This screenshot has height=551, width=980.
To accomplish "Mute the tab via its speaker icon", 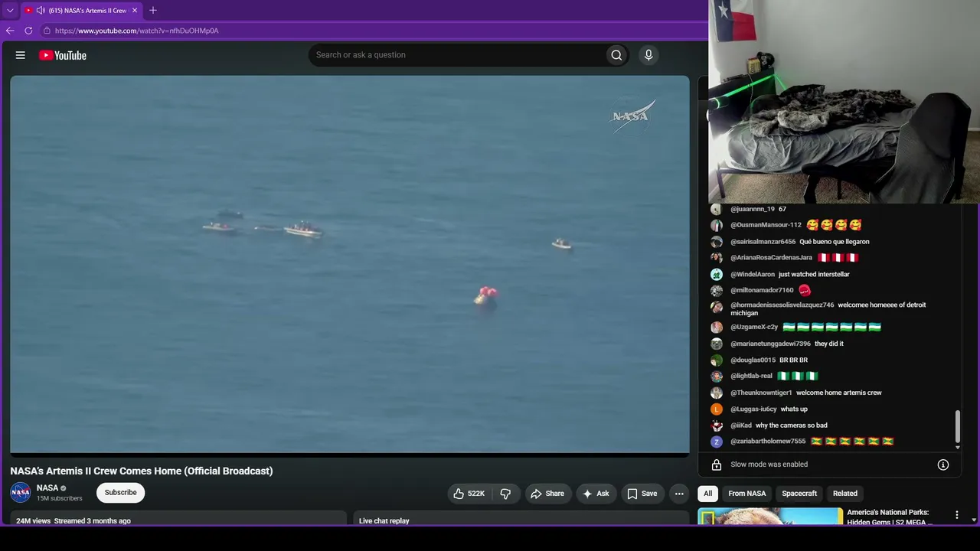I will tap(41, 11).
